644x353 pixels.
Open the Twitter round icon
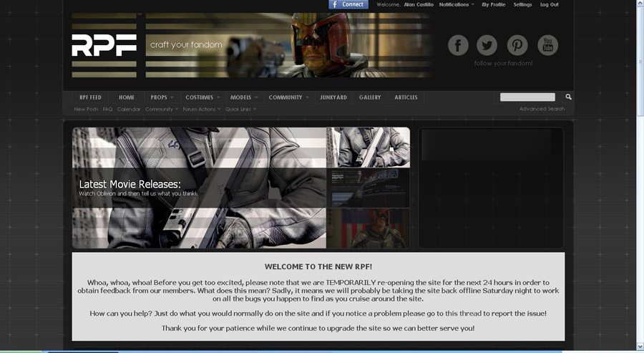tap(487, 45)
